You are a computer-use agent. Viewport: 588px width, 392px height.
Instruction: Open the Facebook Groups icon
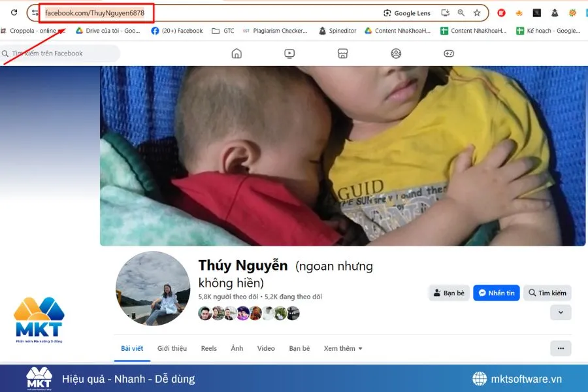(x=396, y=54)
